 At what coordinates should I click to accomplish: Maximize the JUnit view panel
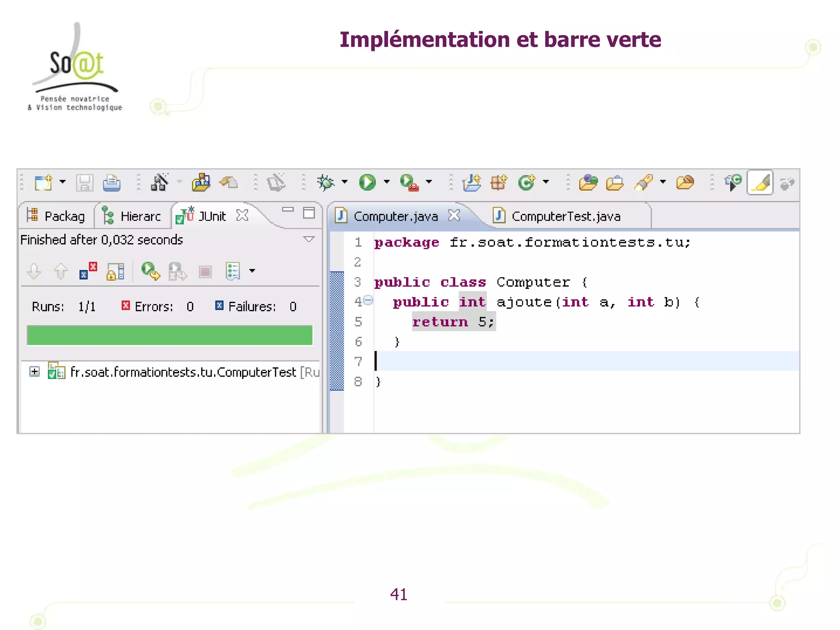click(309, 213)
